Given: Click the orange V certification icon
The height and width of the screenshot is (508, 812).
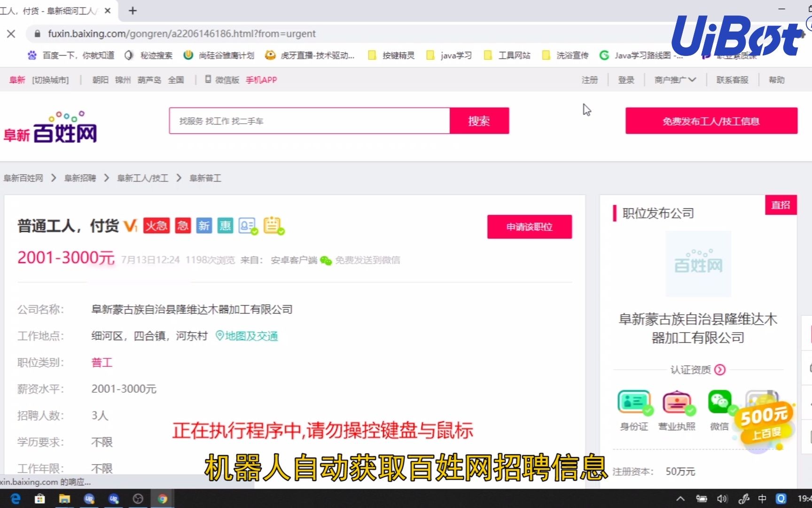Looking at the screenshot, I should (131, 226).
